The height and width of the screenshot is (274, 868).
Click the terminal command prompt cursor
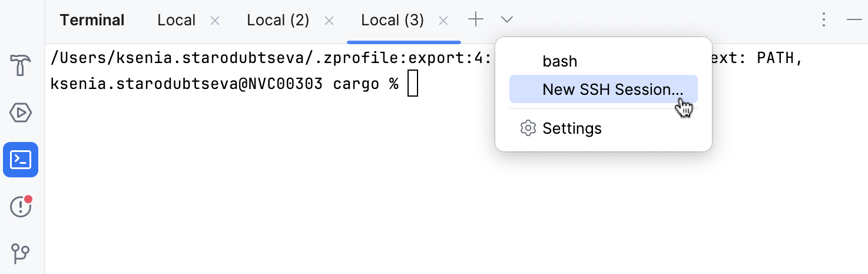412,84
